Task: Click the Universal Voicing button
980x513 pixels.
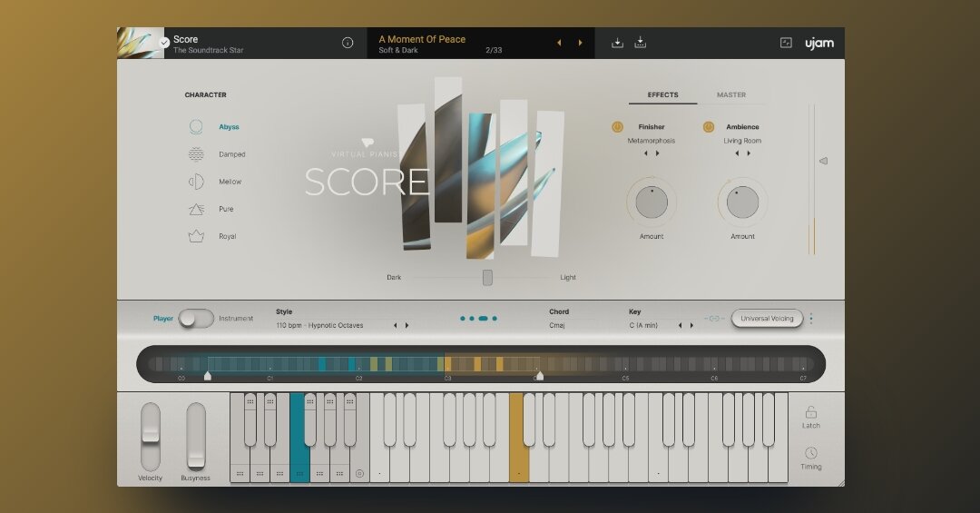Action: pos(767,319)
